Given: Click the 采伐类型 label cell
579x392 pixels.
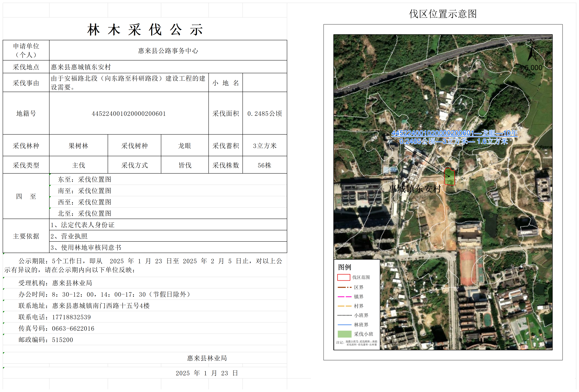Looking at the screenshot, I should [26, 165].
